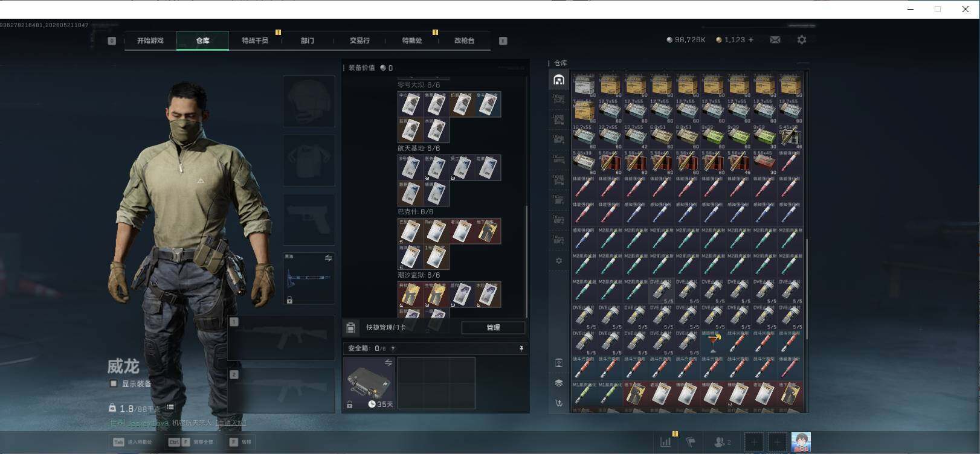The width and height of the screenshot is (980, 454).
Task: Select the 12.7x55 ammo stack showing 42
Action: point(636,137)
